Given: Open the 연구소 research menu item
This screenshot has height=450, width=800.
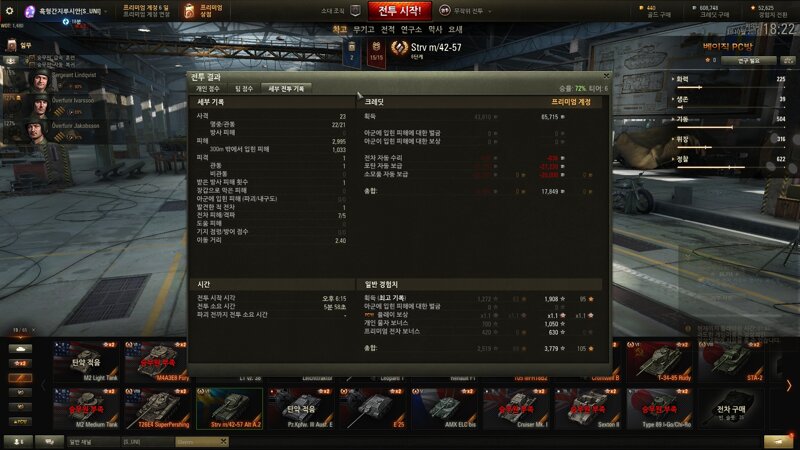Looking at the screenshot, I should point(411,30).
